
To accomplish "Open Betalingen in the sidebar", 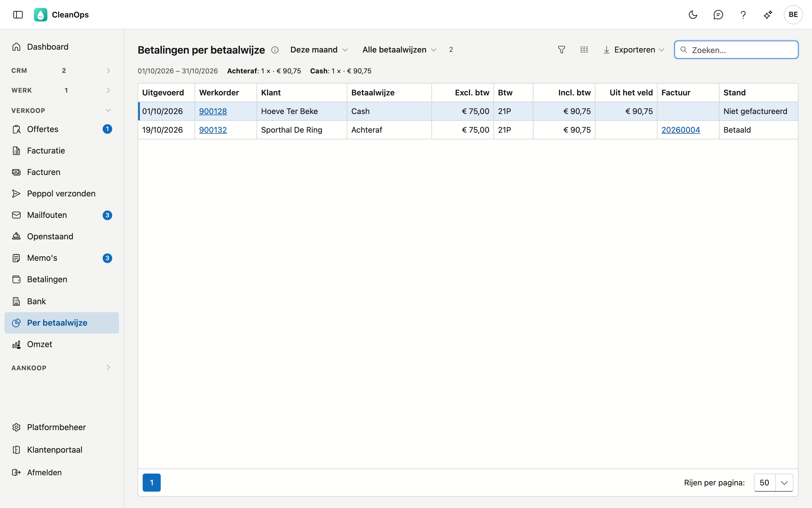I will coord(61,279).
